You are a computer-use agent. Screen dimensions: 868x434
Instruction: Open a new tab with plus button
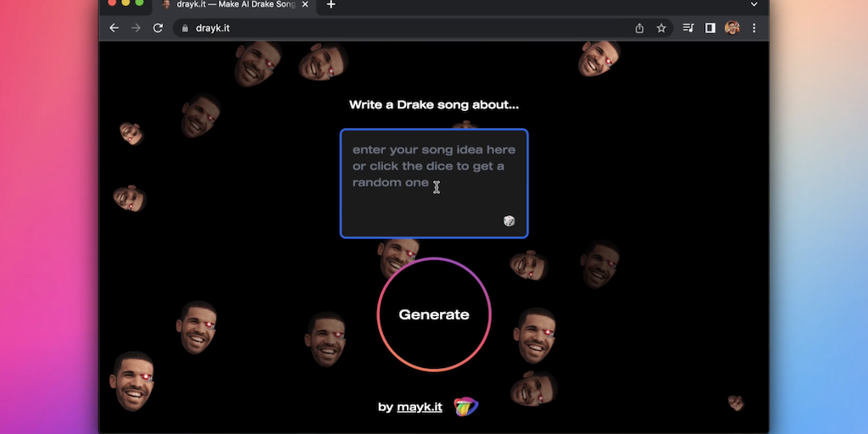[x=331, y=4]
